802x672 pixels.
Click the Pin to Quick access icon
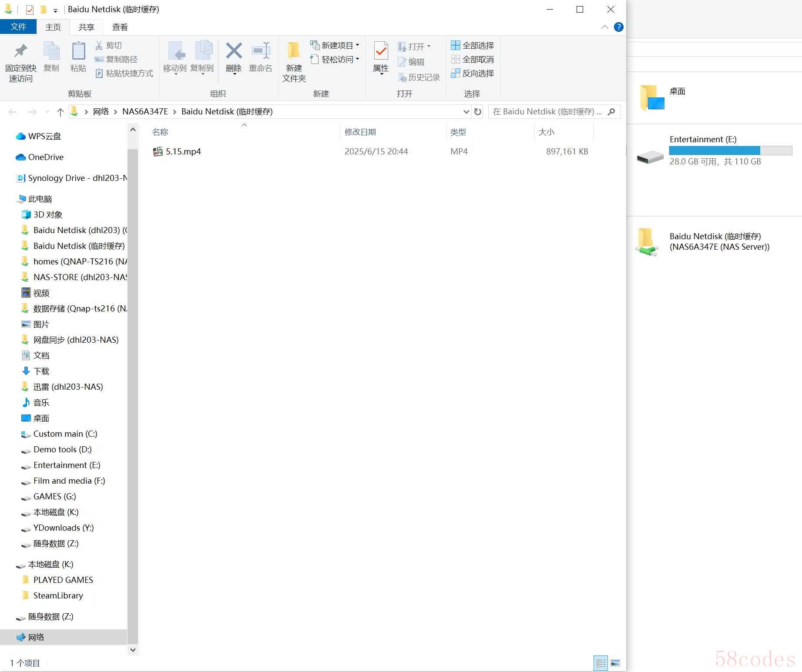20,51
